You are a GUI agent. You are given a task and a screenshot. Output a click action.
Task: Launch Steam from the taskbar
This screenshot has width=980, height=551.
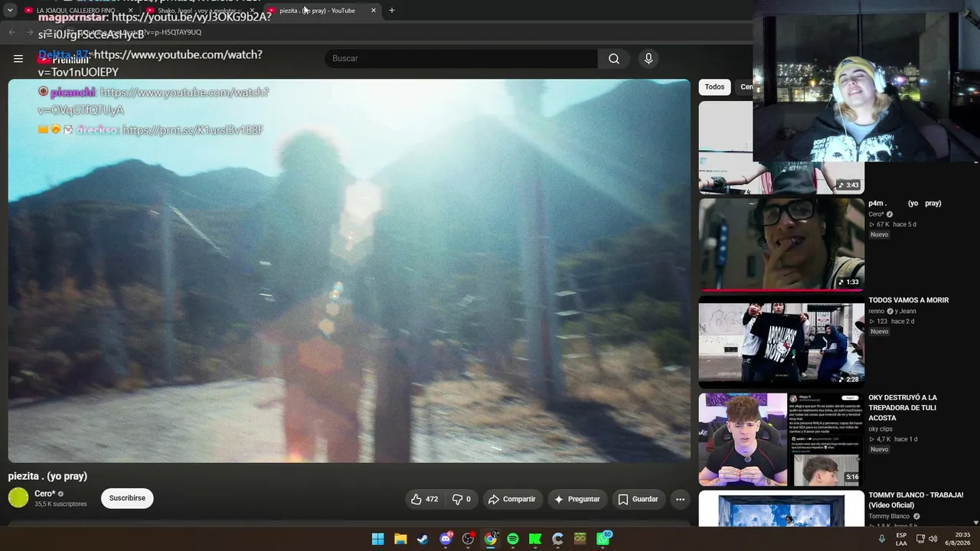coord(423,539)
